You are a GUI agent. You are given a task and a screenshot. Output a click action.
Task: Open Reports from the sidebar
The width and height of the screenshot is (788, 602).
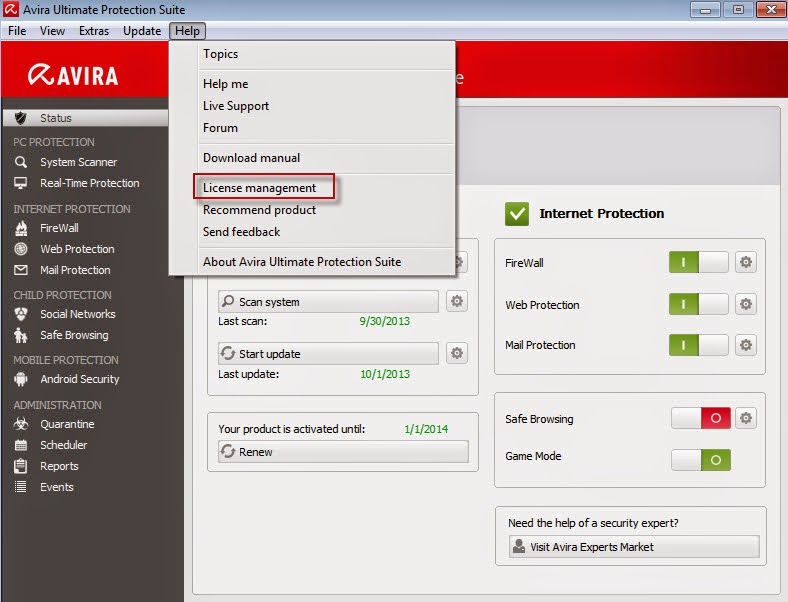click(59, 466)
